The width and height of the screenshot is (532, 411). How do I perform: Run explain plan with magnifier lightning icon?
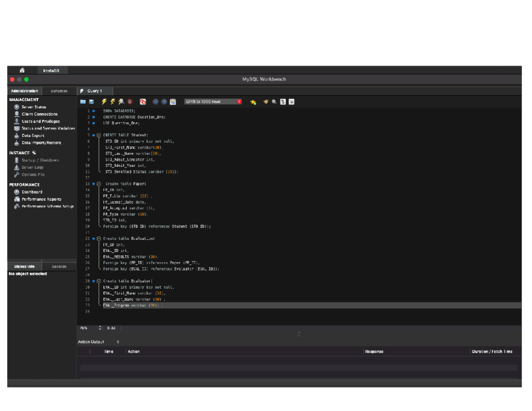coord(121,102)
